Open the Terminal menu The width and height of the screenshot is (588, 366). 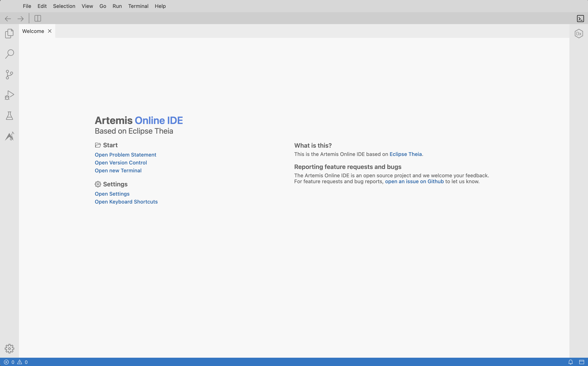[138, 6]
